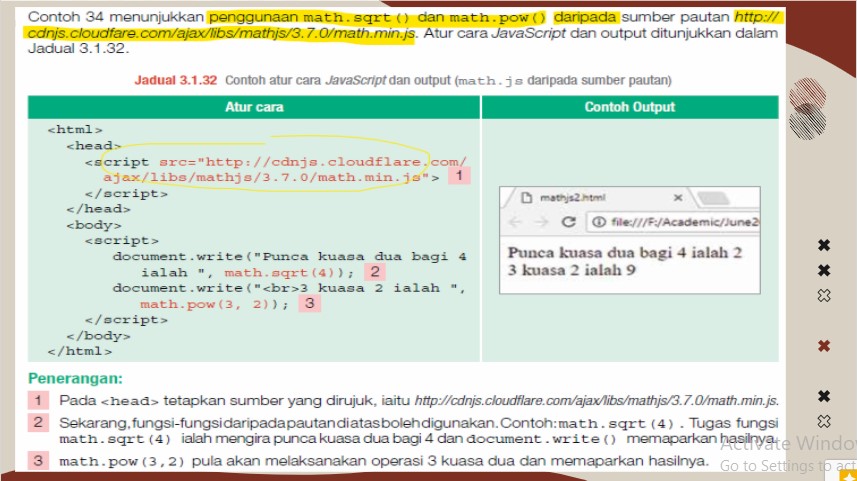857x481 pixels.
Task: Click the cloudflare URL in explanation 1
Action: [x=596, y=401]
